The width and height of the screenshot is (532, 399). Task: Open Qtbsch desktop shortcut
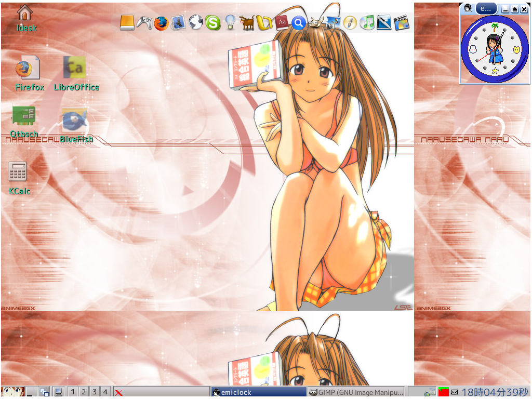[24, 115]
